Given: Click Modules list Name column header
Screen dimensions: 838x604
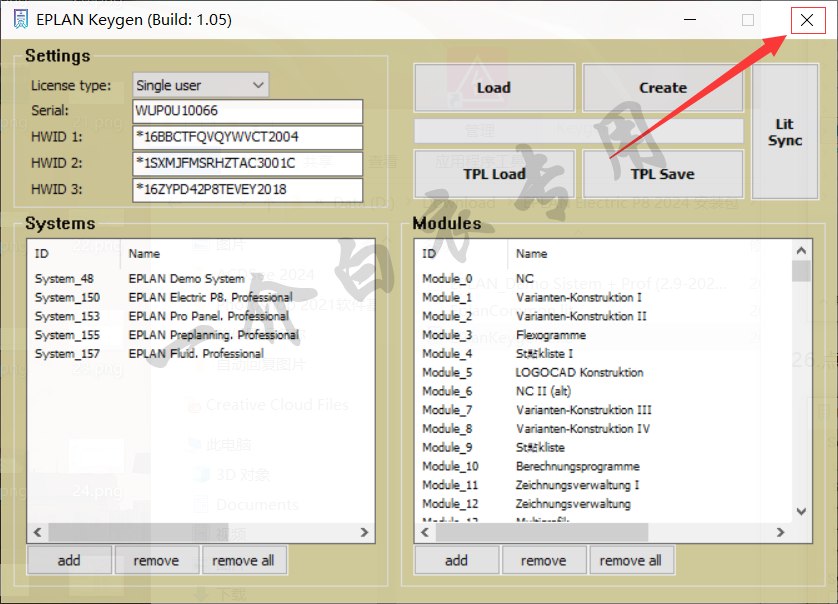Looking at the screenshot, I should [650, 253].
